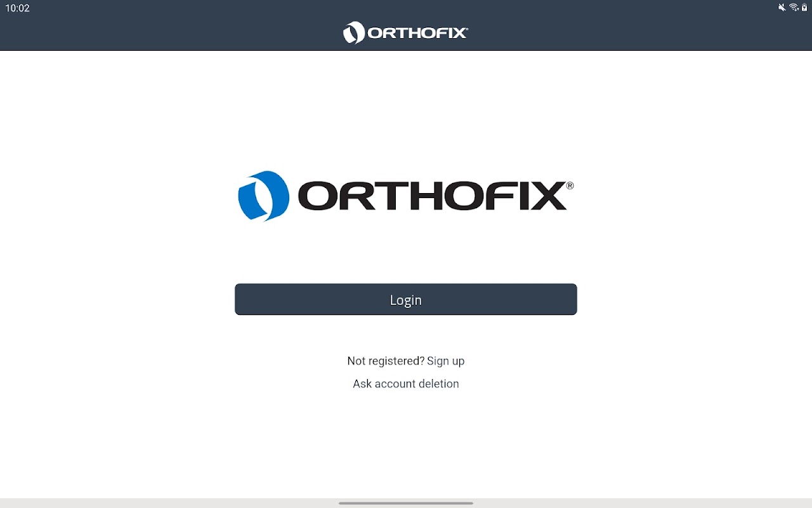Screen dimensions: 812x508
Task: Tap the Wi-Fi signal icon in status bar
Action: (794, 8)
